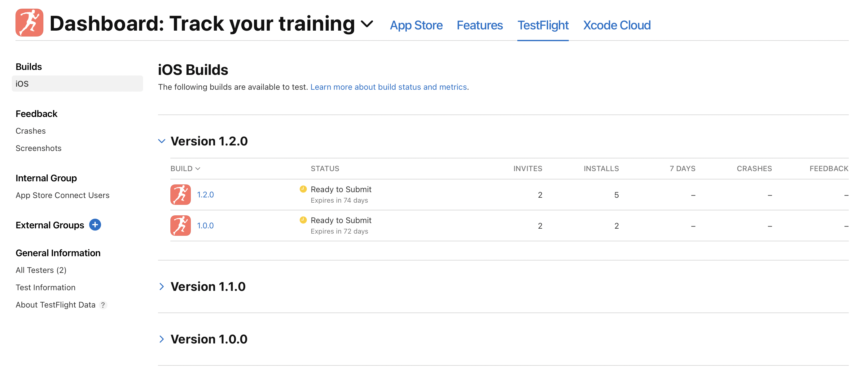Click the app icon of build 1.0.0

click(x=180, y=226)
